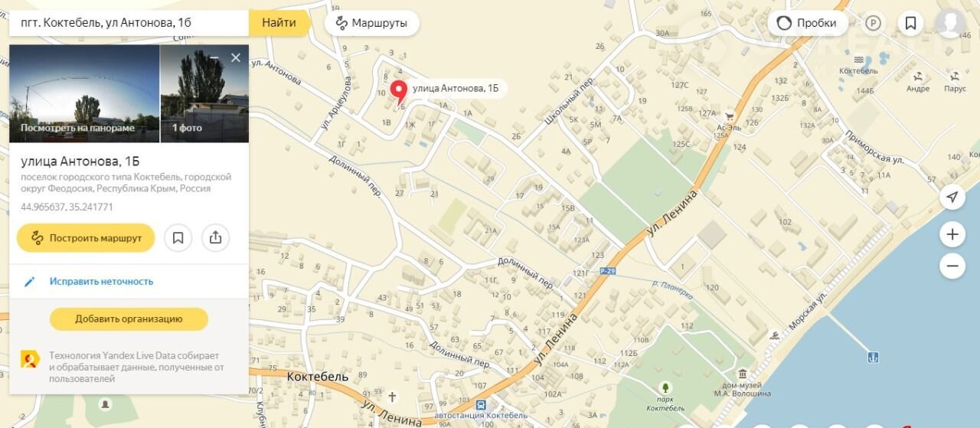The image size is (980, 428).
Task: Open the Маршруты routes mode
Action: click(371, 23)
